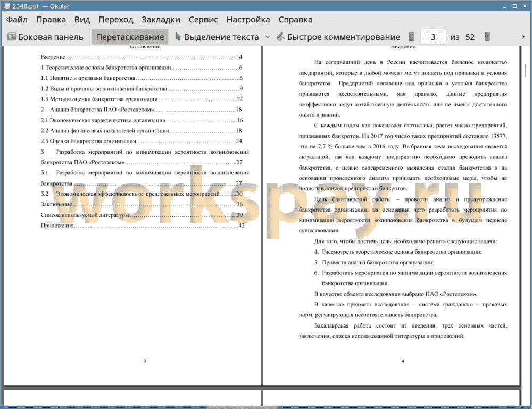Expand the selection tool dropdown arrow
This screenshot has width=532, height=409.
point(268,37)
